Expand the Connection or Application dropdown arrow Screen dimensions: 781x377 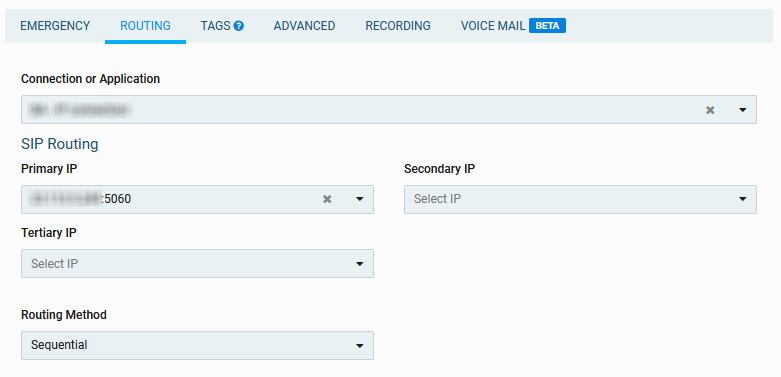[x=743, y=110]
